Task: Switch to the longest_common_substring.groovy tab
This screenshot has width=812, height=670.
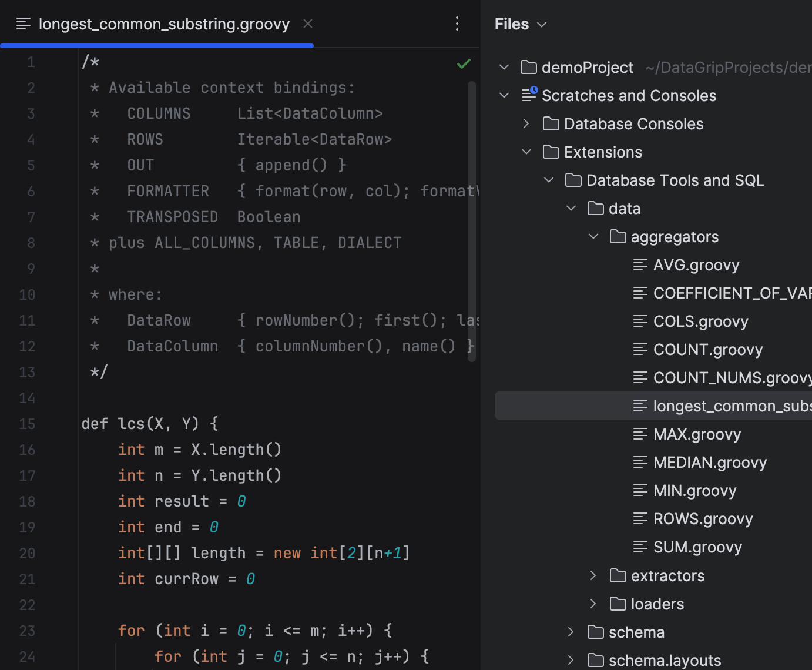Action: tap(163, 24)
